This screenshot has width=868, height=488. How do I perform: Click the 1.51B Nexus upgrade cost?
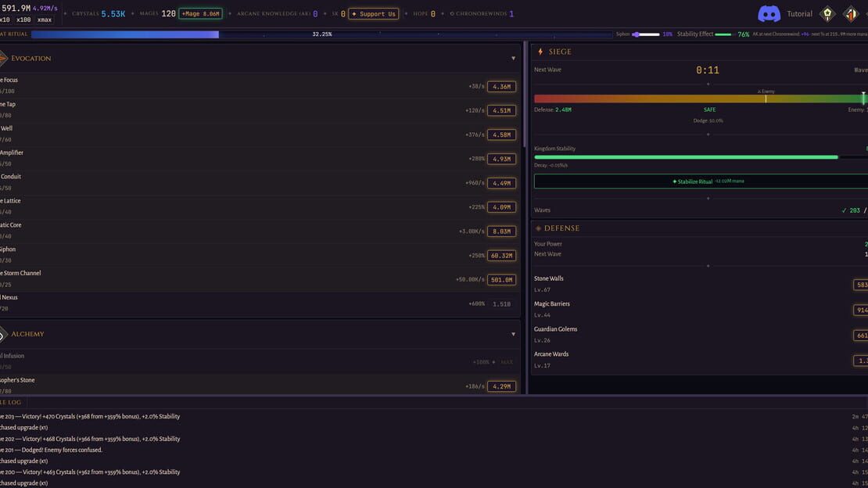(501, 304)
